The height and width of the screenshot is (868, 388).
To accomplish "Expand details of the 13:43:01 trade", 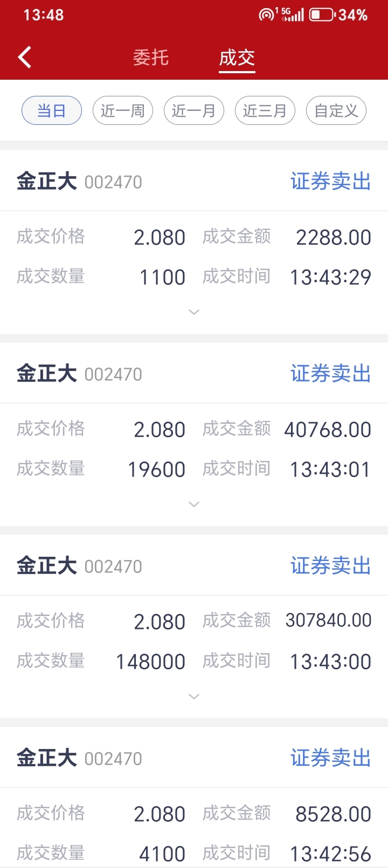I will (x=194, y=505).
